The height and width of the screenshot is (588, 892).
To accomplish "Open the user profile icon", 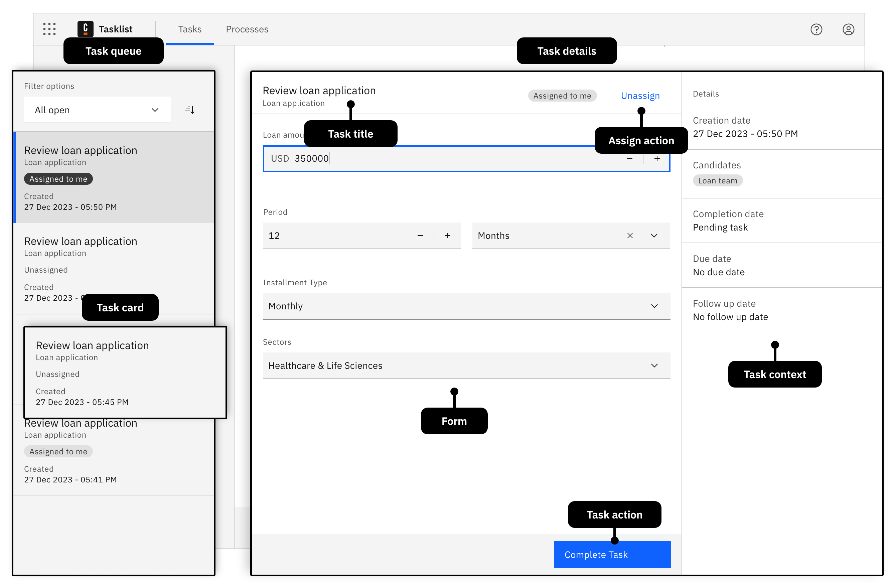I will [848, 29].
